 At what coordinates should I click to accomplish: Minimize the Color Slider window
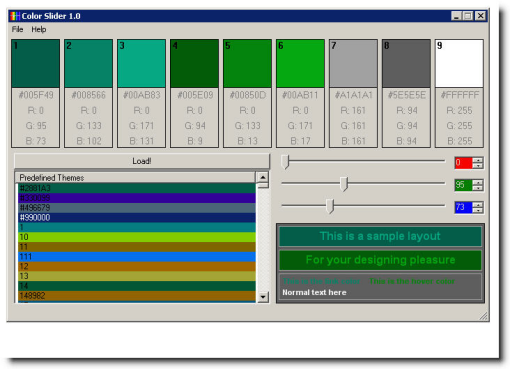pos(456,16)
